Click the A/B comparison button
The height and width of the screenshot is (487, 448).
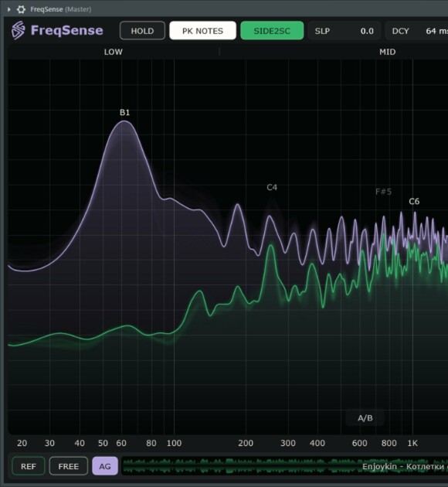click(365, 418)
